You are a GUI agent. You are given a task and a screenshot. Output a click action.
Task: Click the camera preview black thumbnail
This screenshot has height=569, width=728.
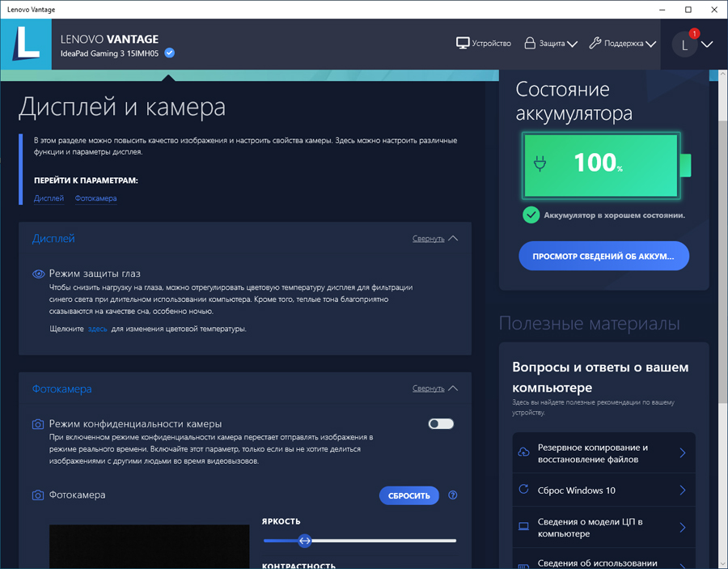point(149,546)
